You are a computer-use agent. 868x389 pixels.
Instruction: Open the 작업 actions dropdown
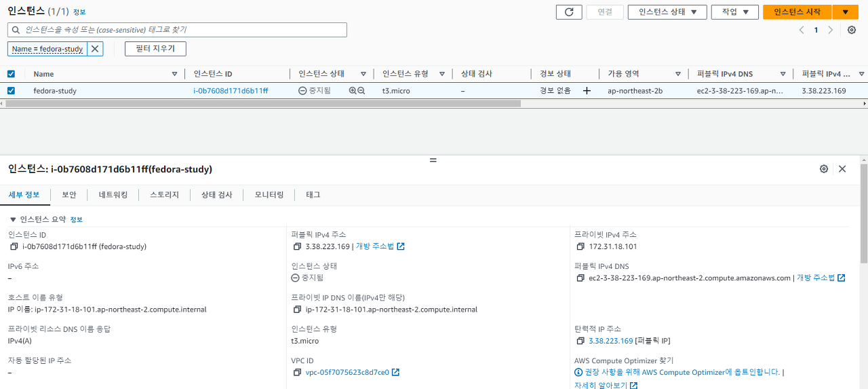(734, 12)
